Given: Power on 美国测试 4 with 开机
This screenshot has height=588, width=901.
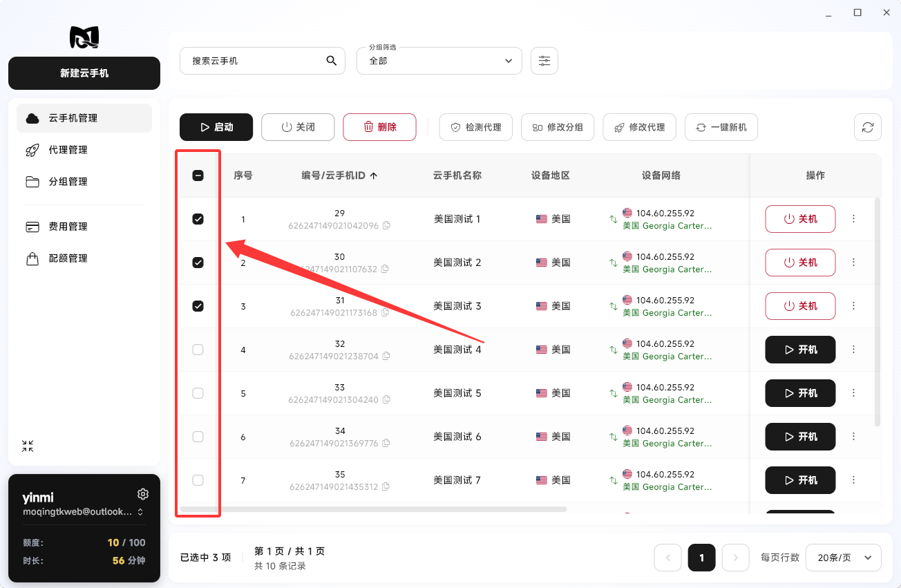Looking at the screenshot, I should 800,350.
